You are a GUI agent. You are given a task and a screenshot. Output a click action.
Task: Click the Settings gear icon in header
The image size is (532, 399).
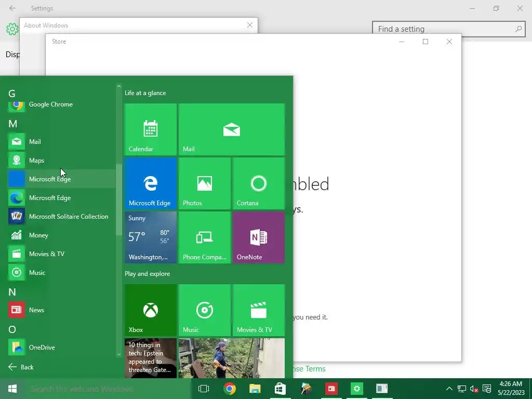[x=12, y=29]
